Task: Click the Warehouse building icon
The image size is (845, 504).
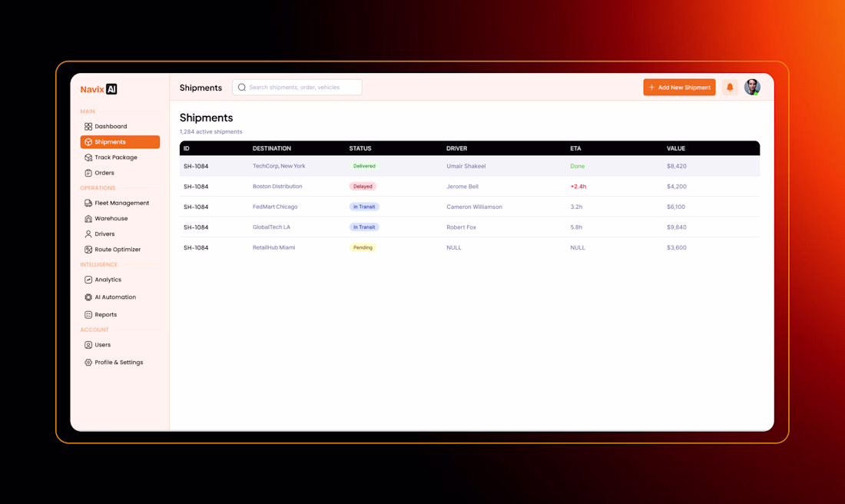Action: (88, 218)
